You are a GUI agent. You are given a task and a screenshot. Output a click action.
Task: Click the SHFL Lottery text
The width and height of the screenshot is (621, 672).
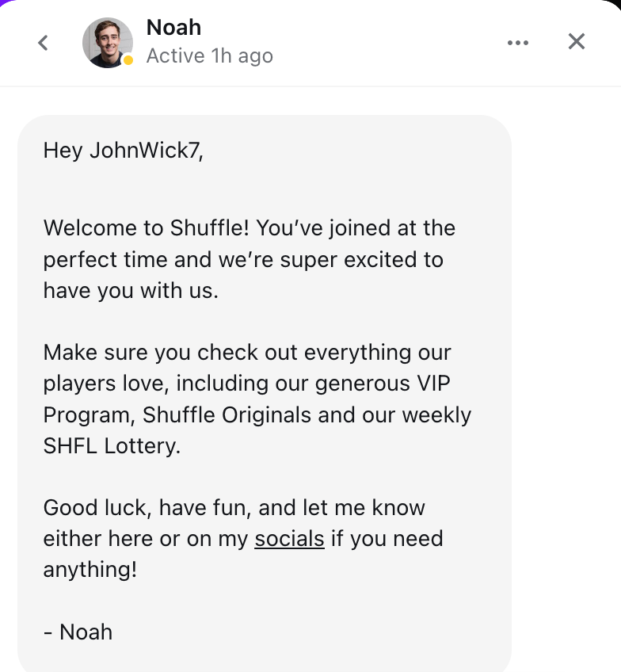coord(112,445)
